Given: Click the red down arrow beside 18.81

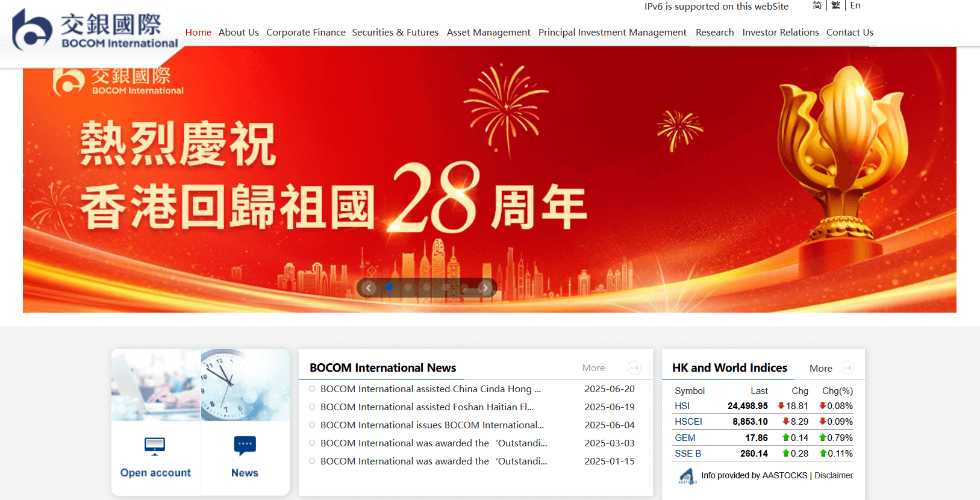Looking at the screenshot, I should pos(781,405).
